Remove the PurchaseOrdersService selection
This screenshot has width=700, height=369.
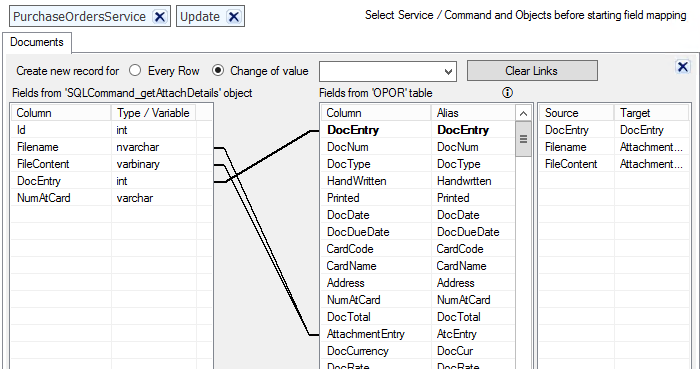pos(159,17)
